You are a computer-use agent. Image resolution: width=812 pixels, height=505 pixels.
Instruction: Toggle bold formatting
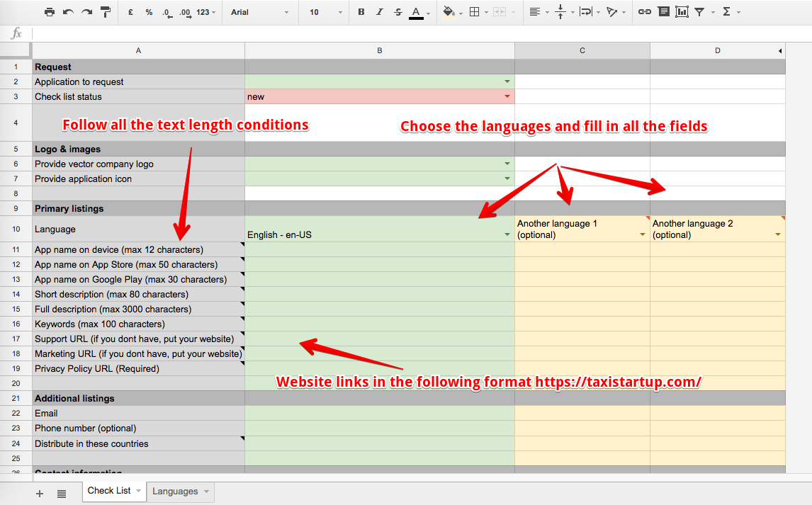[x=361, y=12]
